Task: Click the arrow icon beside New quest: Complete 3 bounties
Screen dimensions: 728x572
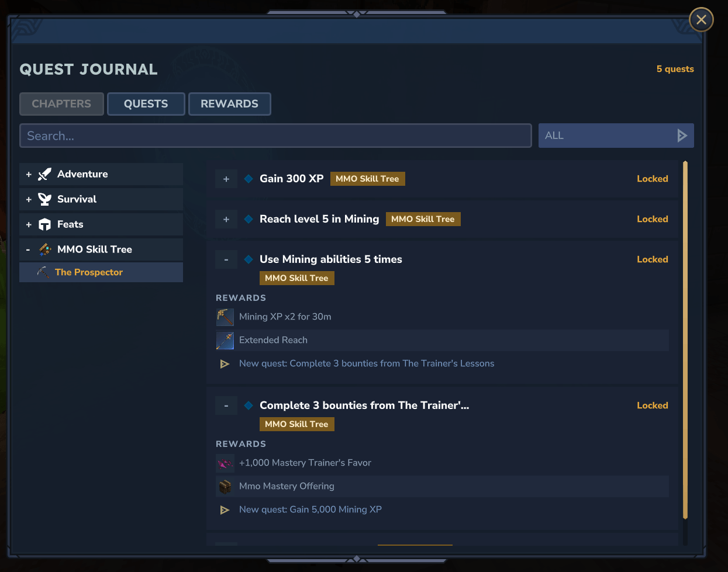Action: tap(225, 364)
